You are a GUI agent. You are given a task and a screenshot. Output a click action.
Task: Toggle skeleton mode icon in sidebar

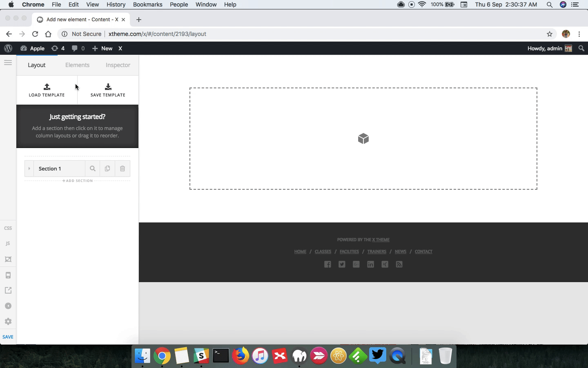[8, 259]
